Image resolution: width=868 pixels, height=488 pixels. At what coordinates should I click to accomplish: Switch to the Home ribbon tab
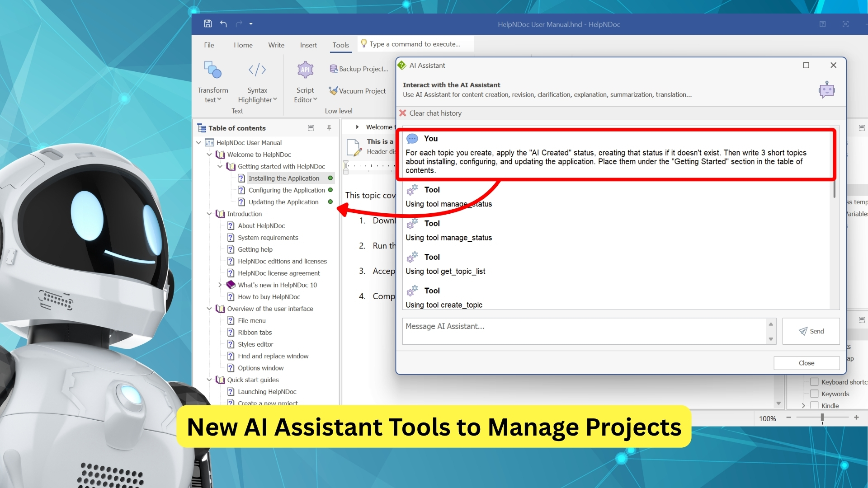point(243,45)
